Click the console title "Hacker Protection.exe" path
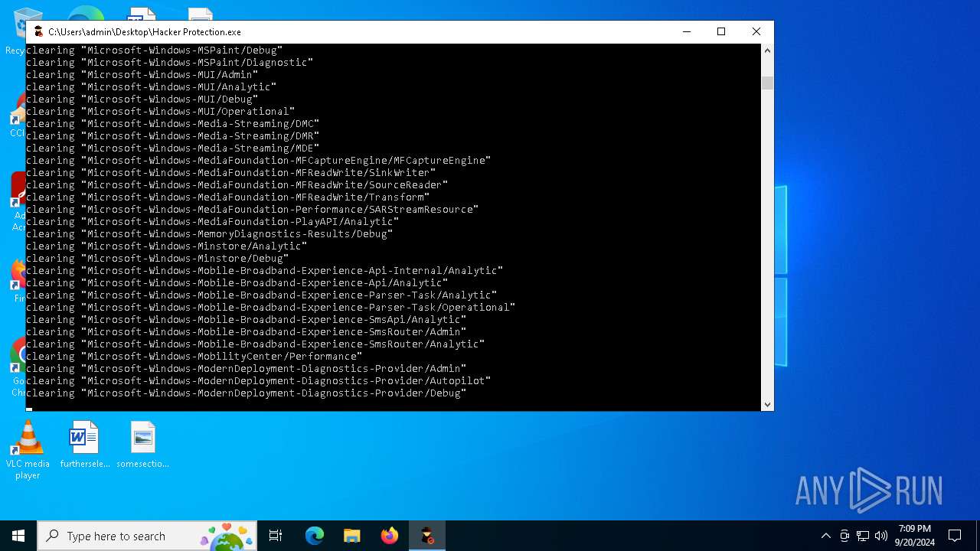 145,32
